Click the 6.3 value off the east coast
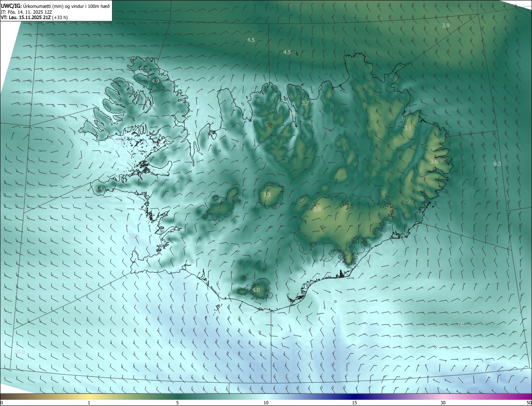 pyautogui.click(x=497, y=164)
